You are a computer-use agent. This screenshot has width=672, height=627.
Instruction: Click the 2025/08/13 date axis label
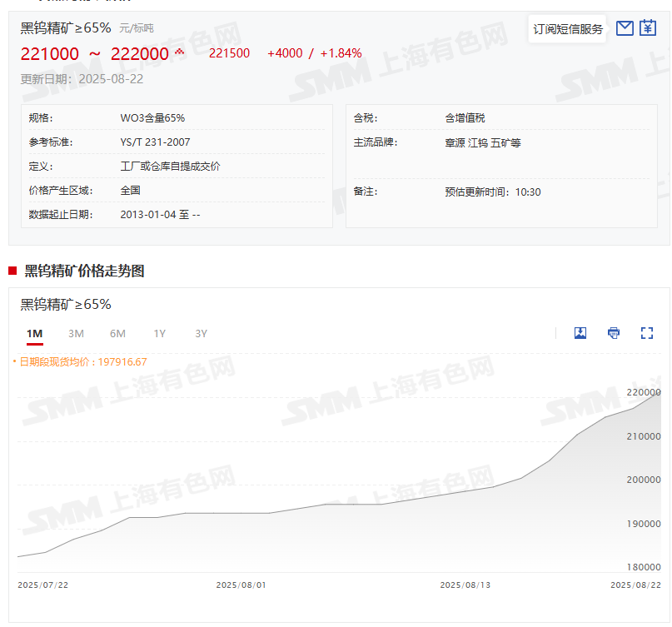465,585
